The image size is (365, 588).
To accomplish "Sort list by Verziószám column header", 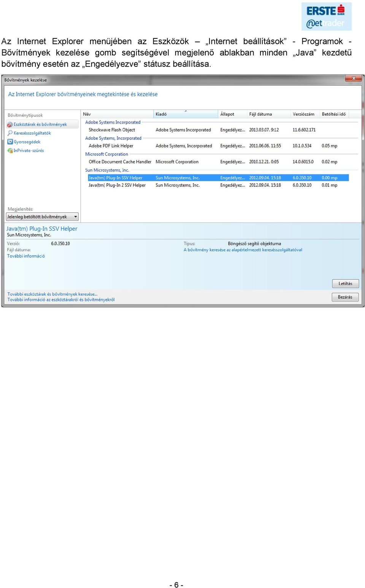I will coord(305,114).
